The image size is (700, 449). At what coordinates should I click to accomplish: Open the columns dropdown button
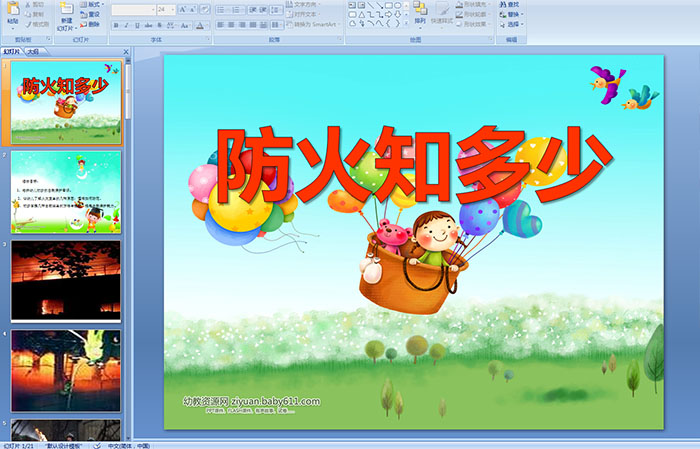276,25
